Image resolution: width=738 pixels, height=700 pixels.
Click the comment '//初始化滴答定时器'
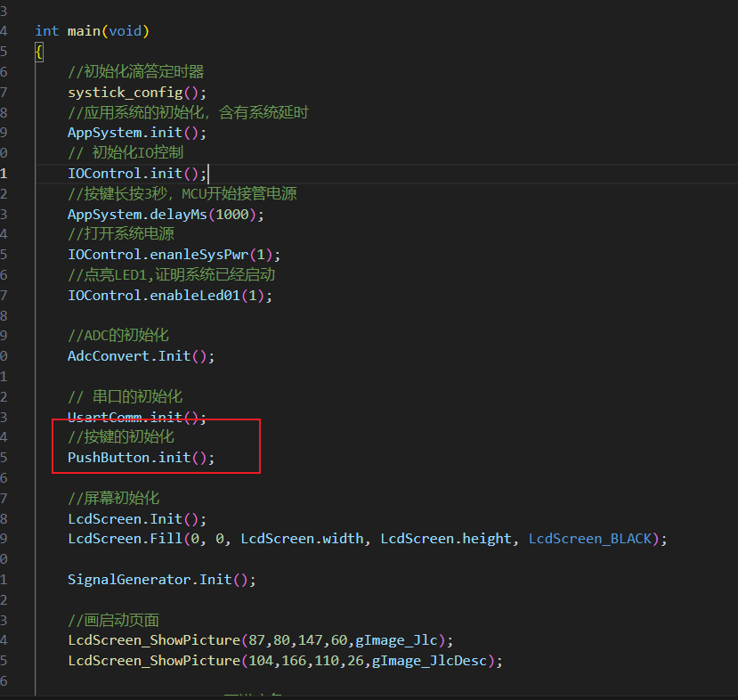136,71
